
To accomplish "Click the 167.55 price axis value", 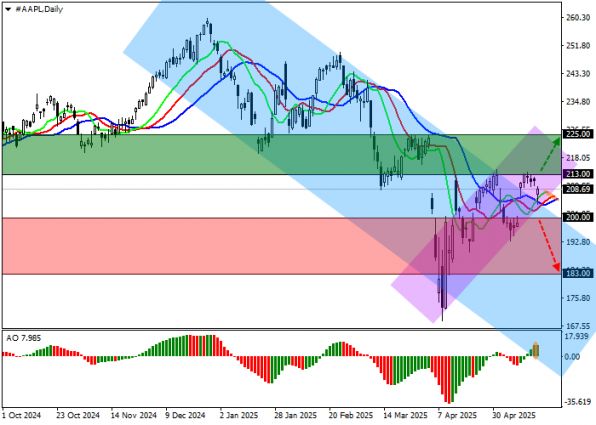I will pos(578,326).
